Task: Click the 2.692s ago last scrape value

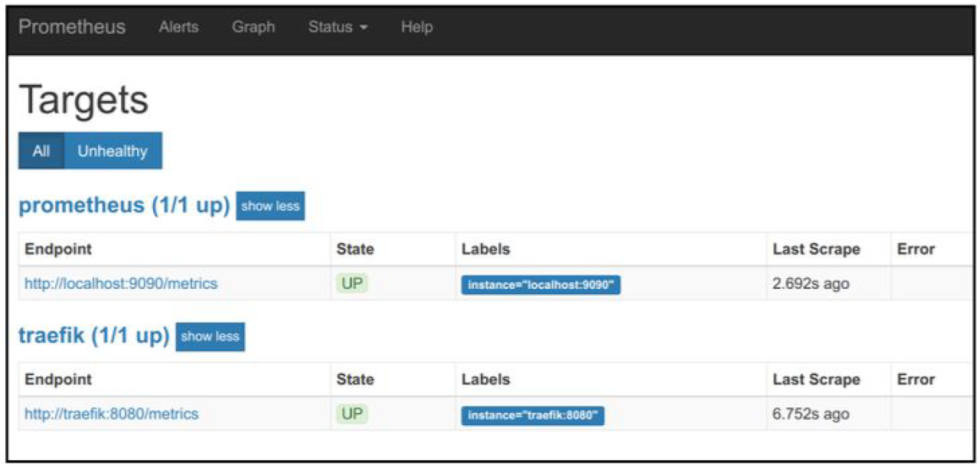Action: (x=811, y=283)
